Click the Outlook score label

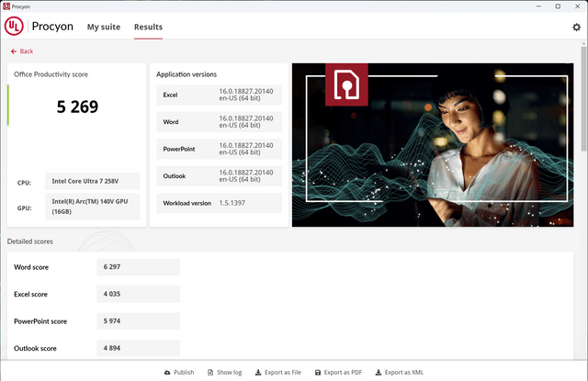pyautogui.click(x=35, y=348)
